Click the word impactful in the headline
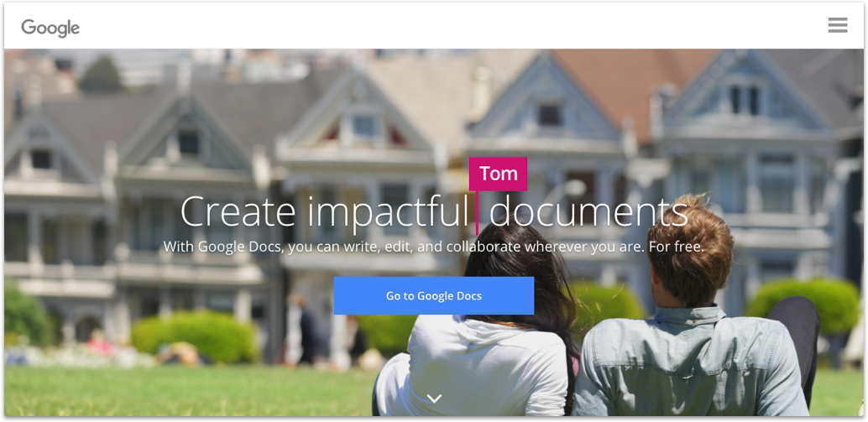868x422 pixels. point(388,213)
